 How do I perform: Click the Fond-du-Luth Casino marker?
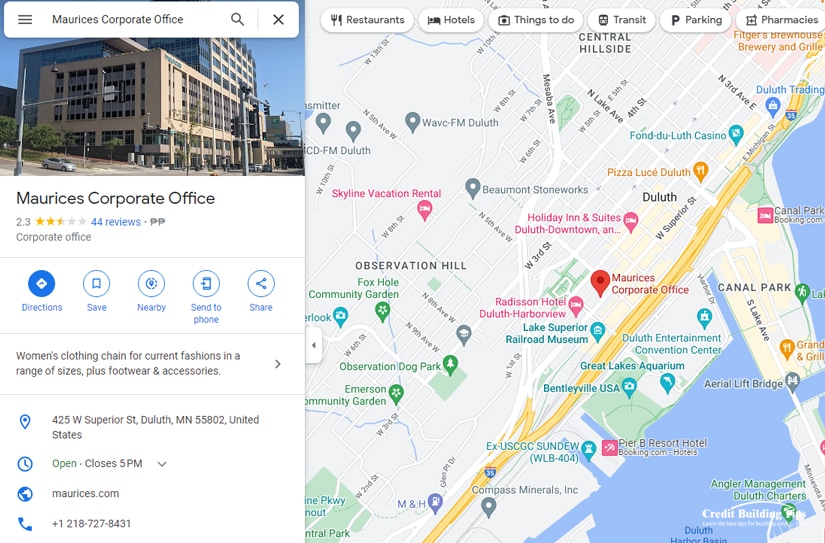click(736, 134)
